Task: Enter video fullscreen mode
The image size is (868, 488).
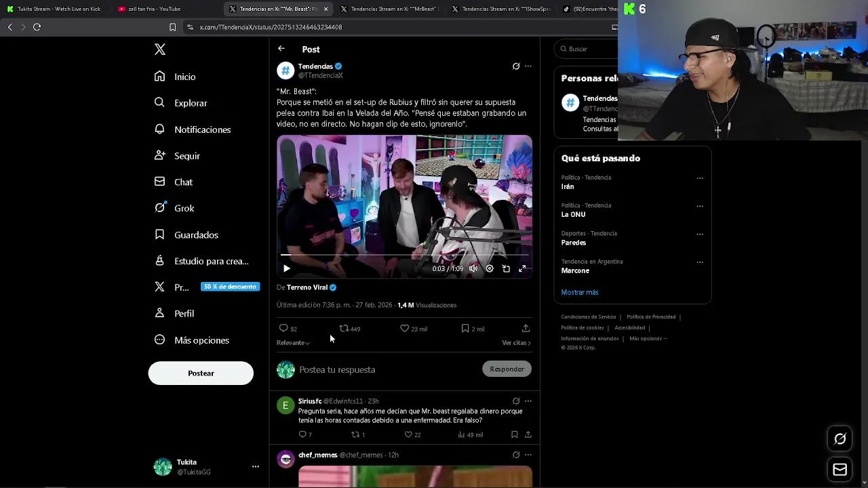Action: coord(522,269)
